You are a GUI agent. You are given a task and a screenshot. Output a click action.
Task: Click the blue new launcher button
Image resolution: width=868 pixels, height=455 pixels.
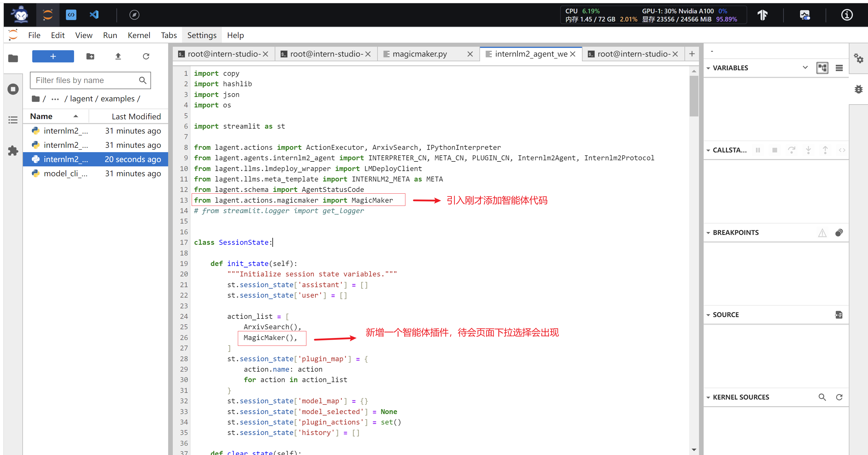[x=53, y=56]
